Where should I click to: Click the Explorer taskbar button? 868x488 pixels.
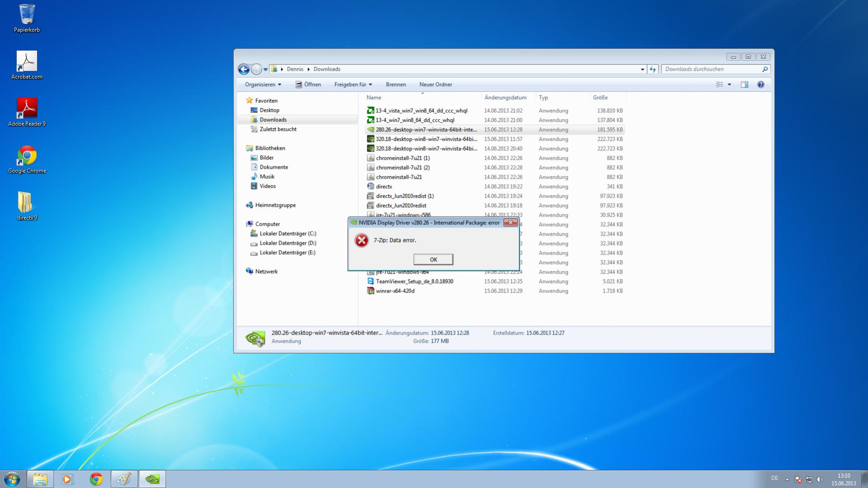coord(40,479)
